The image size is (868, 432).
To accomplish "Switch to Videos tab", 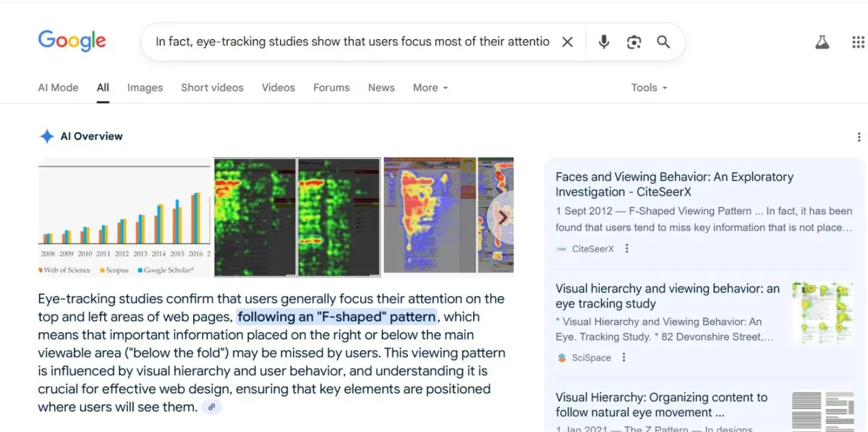I will tap(278, 88).
